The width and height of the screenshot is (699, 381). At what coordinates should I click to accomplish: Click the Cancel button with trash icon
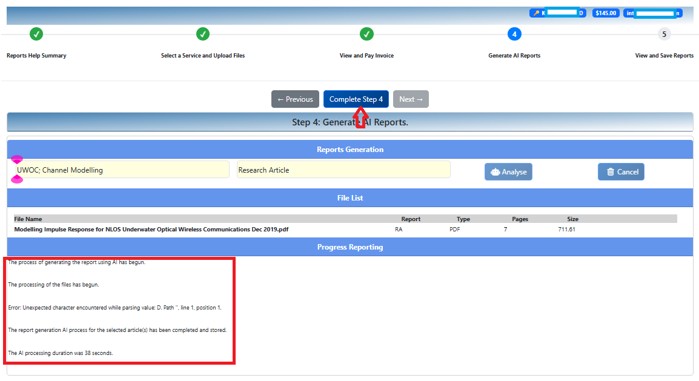(621, 172)
